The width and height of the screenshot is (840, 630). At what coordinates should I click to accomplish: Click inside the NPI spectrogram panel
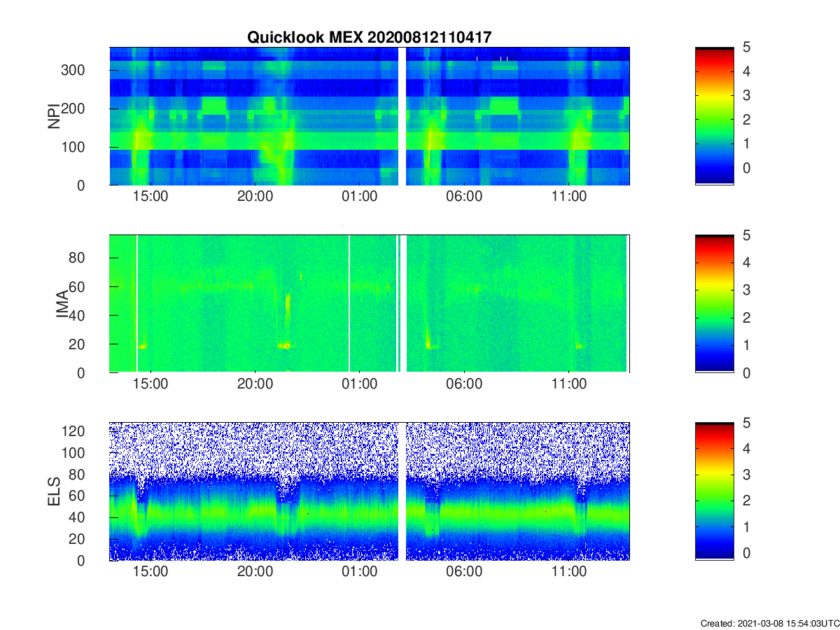click(x=369, y=116)
